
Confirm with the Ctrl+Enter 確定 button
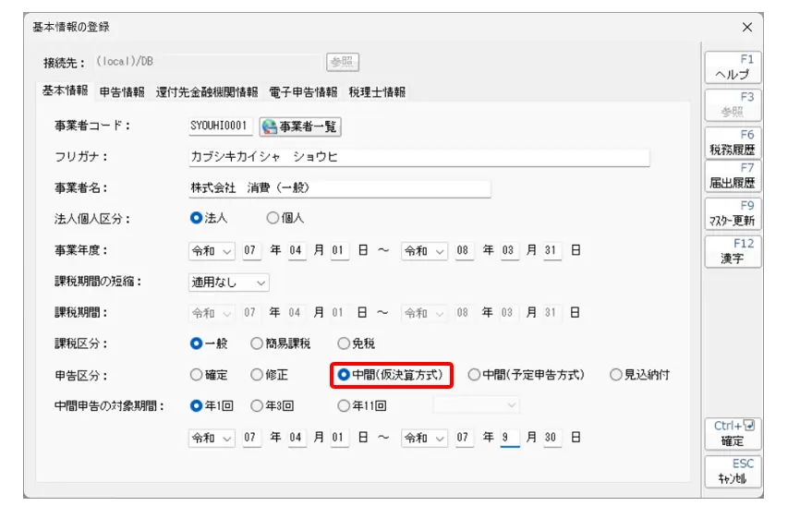[733, 434]
